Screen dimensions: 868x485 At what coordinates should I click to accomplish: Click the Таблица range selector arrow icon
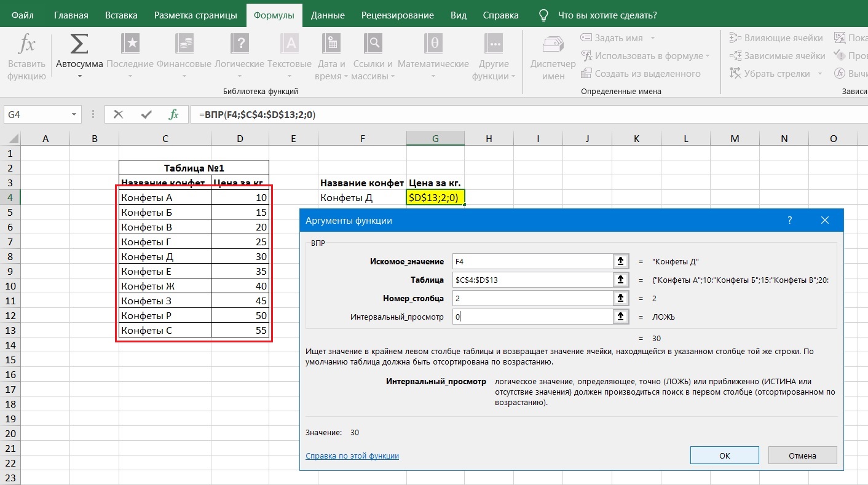click(621, 280)
